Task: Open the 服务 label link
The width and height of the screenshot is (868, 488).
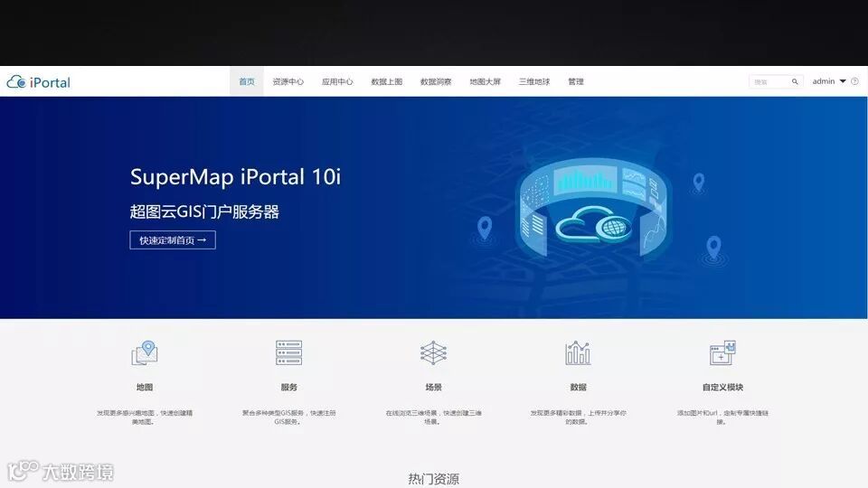Action: tap(289, 388)
